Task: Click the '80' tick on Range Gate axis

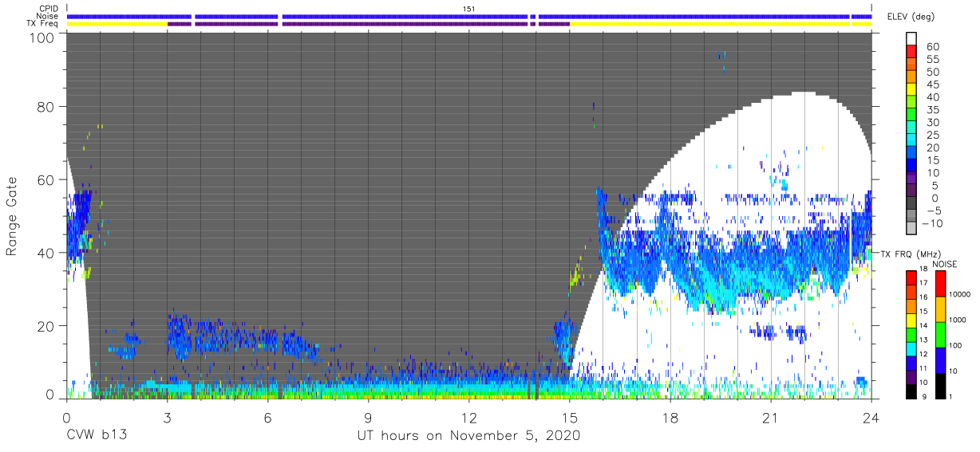Action: (45, 107)
